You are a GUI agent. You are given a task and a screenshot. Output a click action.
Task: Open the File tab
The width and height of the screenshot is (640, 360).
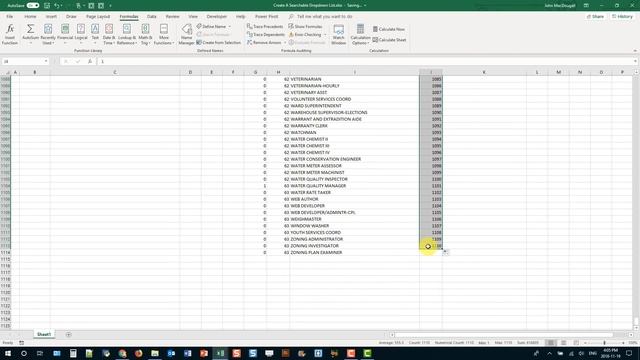point(9,16)
